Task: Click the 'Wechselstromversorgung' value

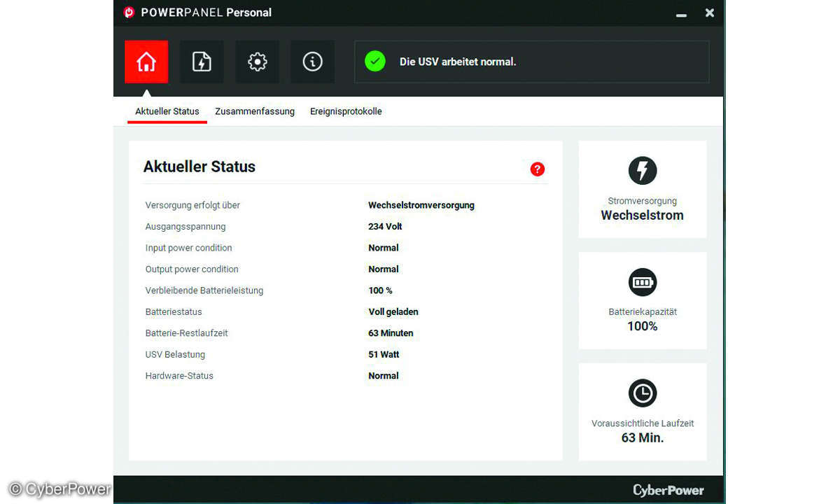Action: 421,205
